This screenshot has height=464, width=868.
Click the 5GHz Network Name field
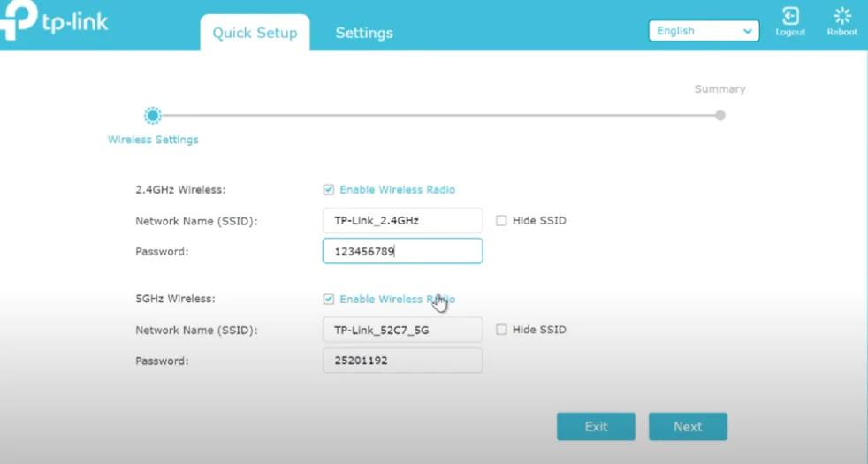(x=402, y=330)
